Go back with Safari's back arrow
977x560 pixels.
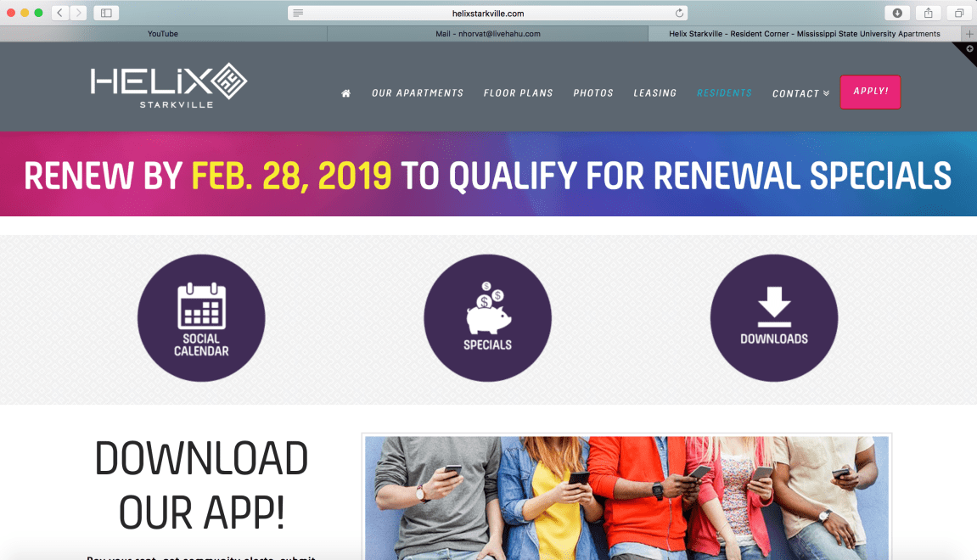point(60,13)
